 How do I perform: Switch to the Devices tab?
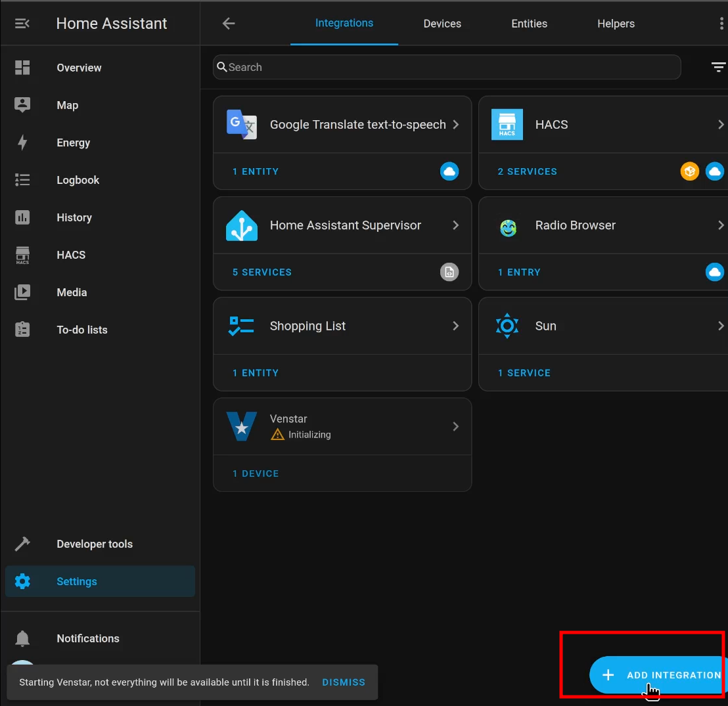click(442, 24)
